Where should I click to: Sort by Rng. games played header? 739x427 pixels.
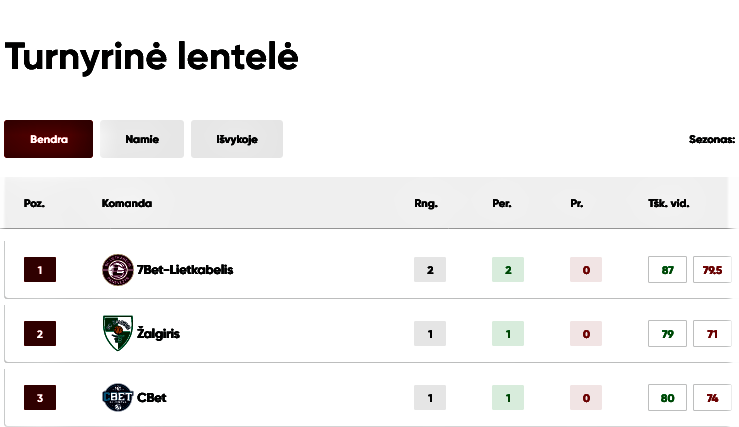click(x=426, y=203)
